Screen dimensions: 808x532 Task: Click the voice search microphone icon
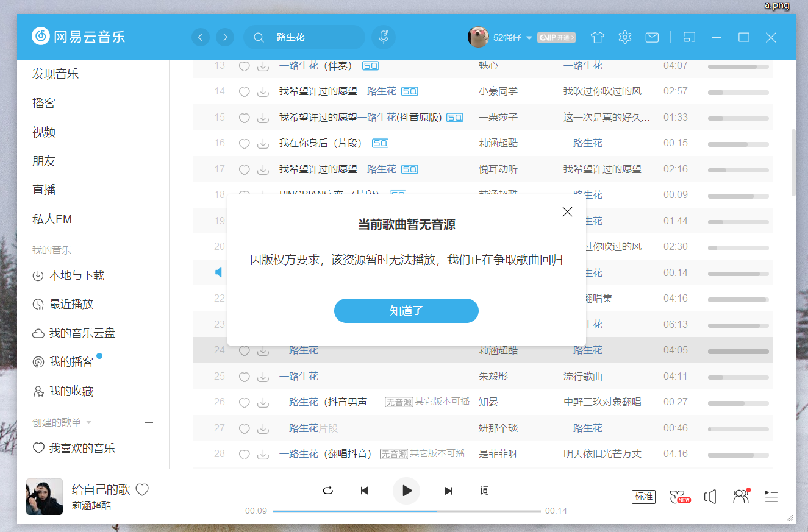384,37
